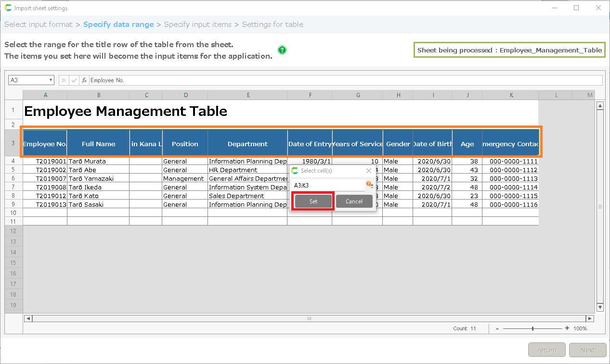Select row header 5
The image size is (610, 364).
click(x=13, y=170)
